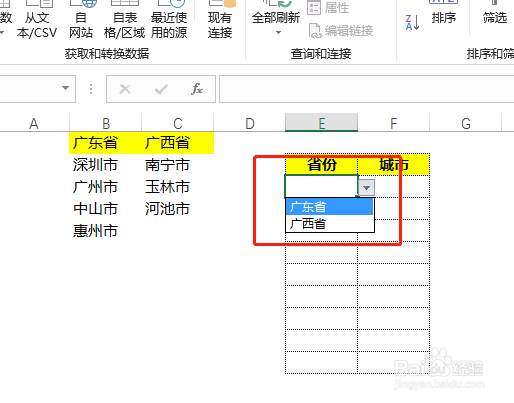The height and width of the screenshot is (403, 514).
Task: Open the 全部刷新 dropdown arrow
Action: click(278, 33)
